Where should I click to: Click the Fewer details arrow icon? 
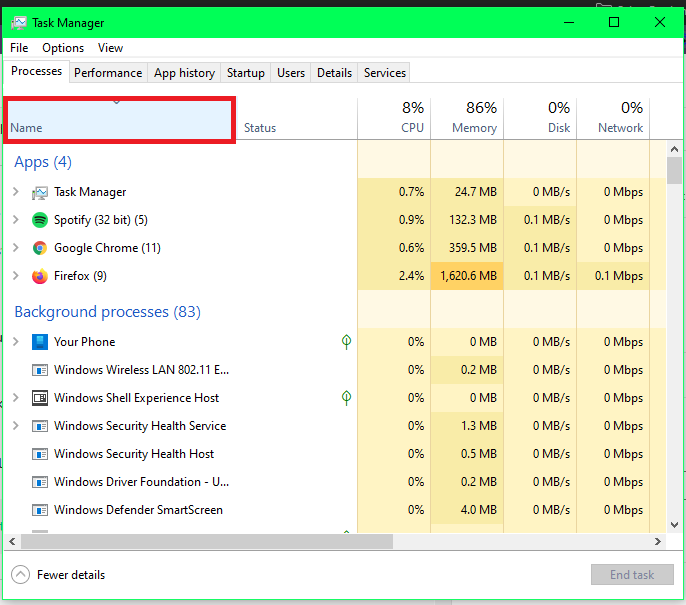pos(21,574)
